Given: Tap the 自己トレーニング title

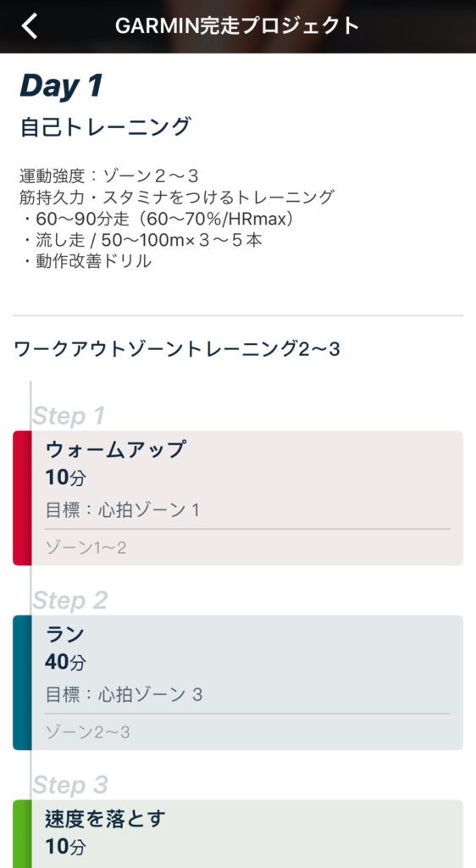Looking at the screenshot, I should pos(105,126).
